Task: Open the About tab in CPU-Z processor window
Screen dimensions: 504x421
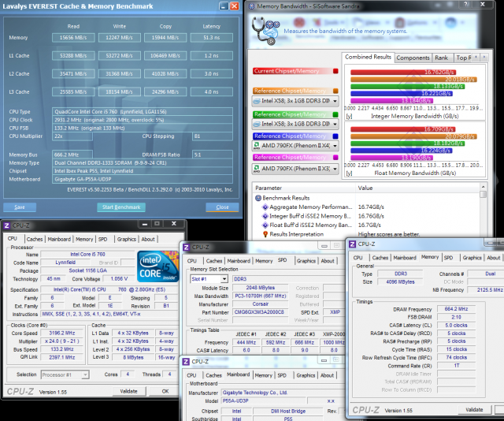Action: click(x=148, y=239)
